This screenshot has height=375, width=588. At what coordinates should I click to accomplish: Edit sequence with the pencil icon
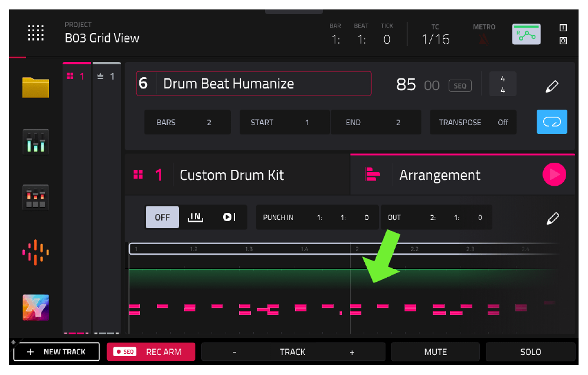pyautogui.click(x=551, y=85)
